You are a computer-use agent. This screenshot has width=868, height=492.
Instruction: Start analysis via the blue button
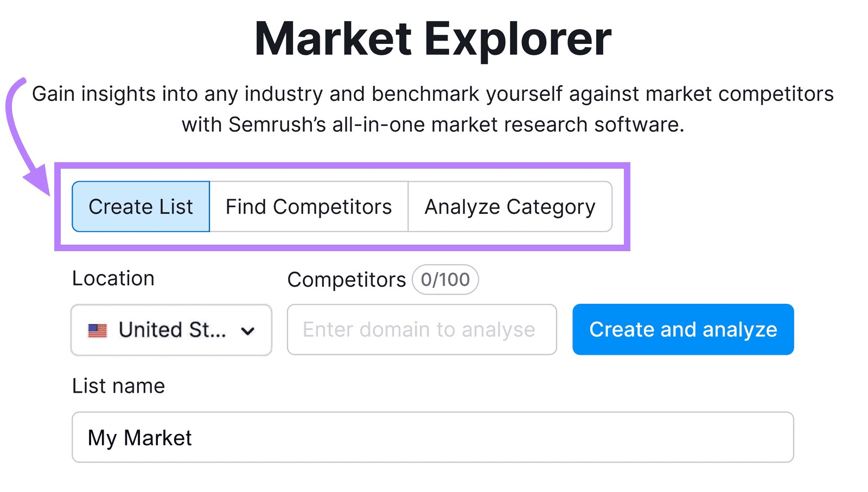click(x=682, y=329)
